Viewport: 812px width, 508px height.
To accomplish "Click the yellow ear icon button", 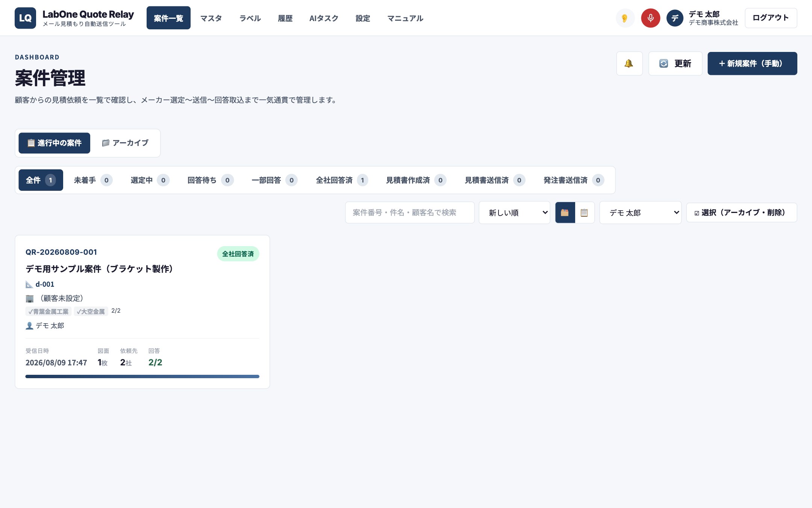I will point(625,18).
